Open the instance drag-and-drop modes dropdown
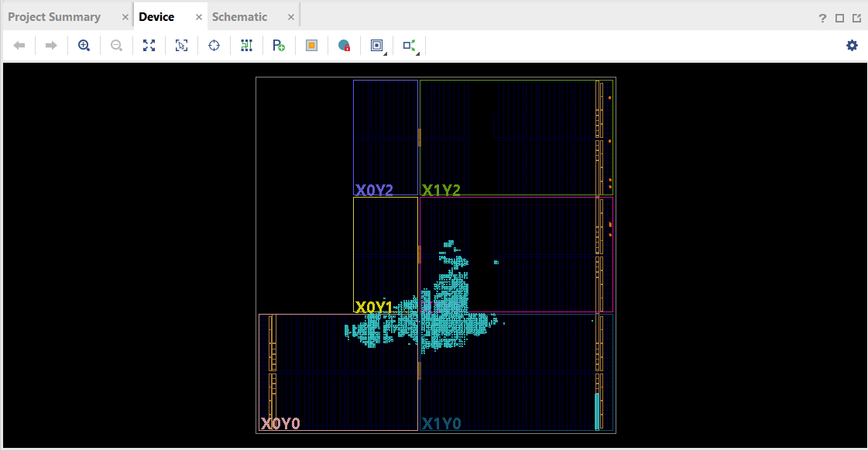 click(x=410, y=46)
